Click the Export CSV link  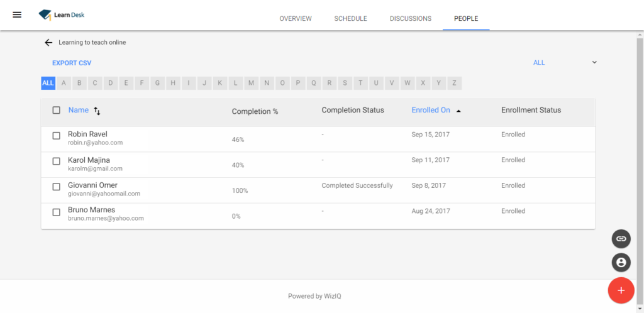coord(72,63)
